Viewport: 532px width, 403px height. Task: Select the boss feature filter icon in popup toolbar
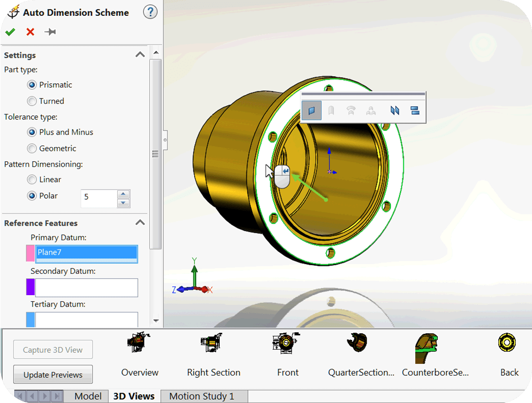click(331, 111)
